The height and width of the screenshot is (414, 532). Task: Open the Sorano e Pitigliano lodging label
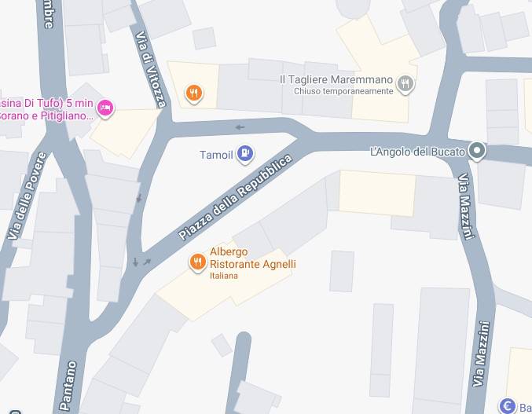47,116
